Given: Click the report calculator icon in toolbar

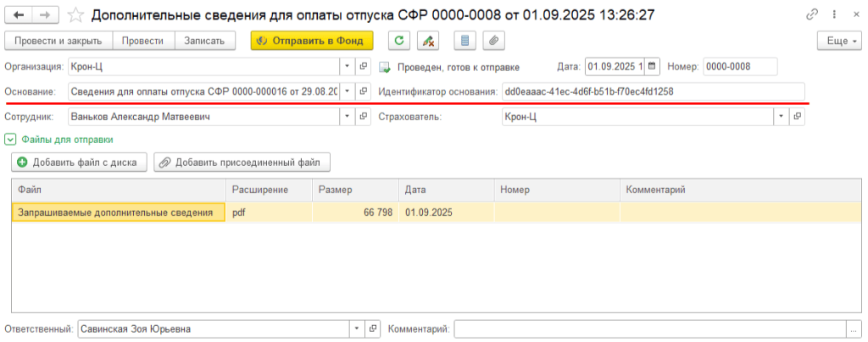Looking at the screenshot, I should pos(464,41).
